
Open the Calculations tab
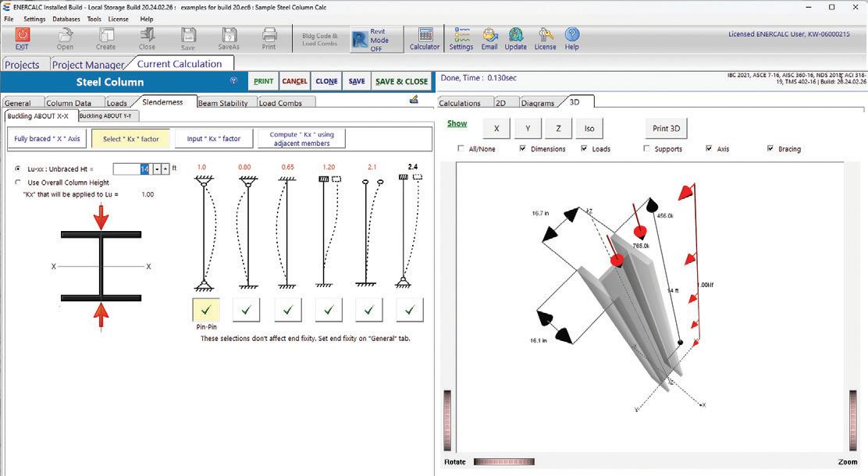point(460,103)
